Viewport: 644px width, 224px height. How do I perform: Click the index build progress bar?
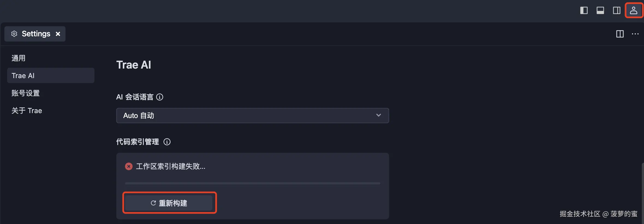[x=252, y=183]
